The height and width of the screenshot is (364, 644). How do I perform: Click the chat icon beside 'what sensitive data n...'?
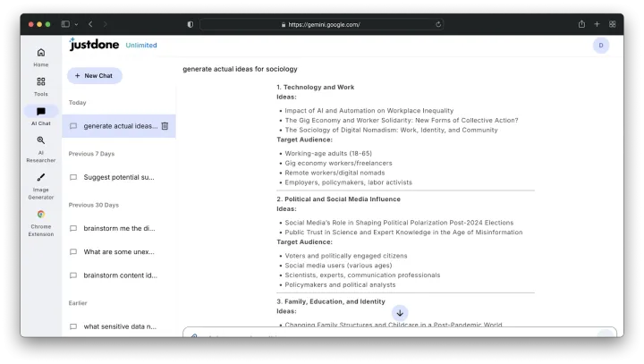[73, 326]
